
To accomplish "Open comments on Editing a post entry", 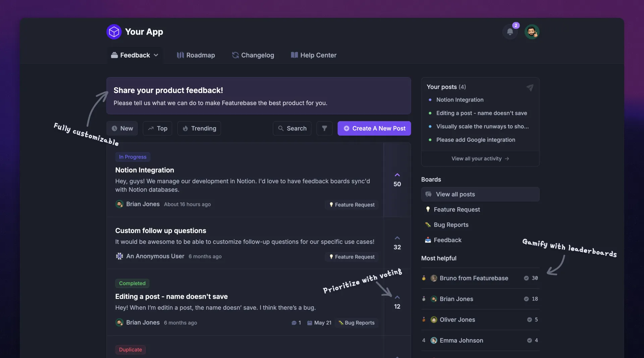I will coord(296,323).
